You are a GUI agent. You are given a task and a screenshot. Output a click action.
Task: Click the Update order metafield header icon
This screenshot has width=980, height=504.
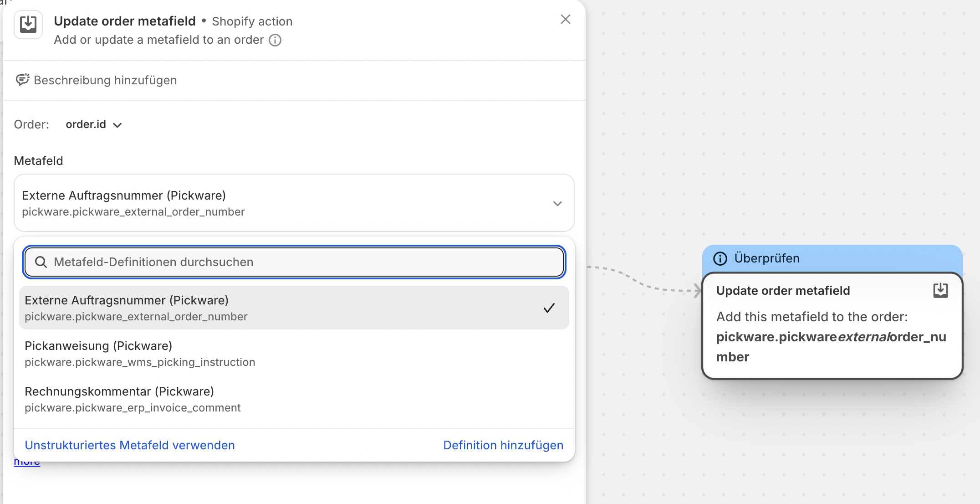28,25
